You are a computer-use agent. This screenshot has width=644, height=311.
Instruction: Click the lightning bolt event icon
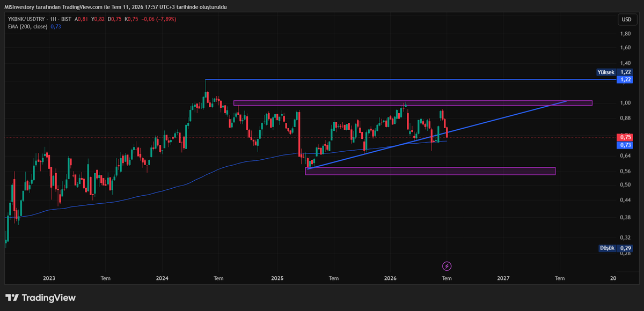[x=447, y=266]
